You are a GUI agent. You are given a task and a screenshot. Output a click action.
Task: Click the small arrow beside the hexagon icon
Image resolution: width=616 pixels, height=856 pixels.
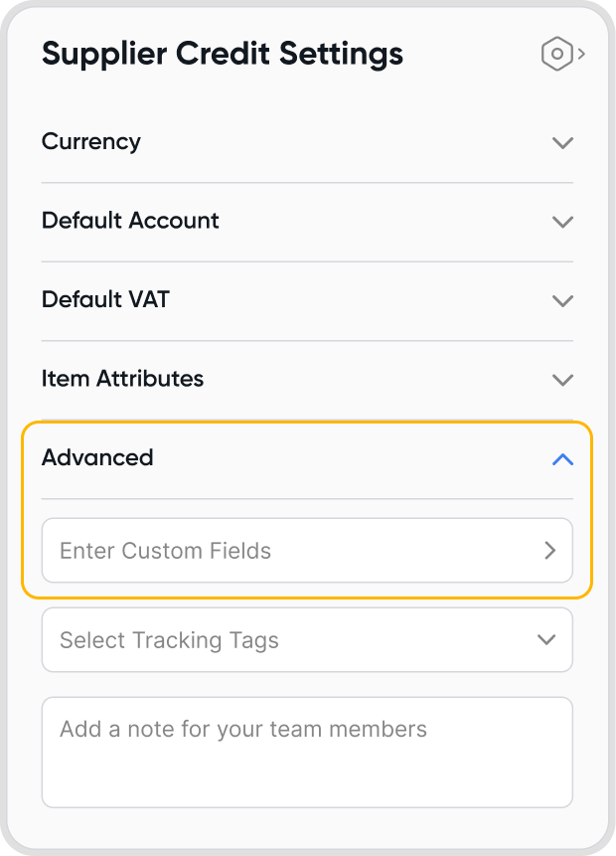pyautogui.click(x=581, y=54)
